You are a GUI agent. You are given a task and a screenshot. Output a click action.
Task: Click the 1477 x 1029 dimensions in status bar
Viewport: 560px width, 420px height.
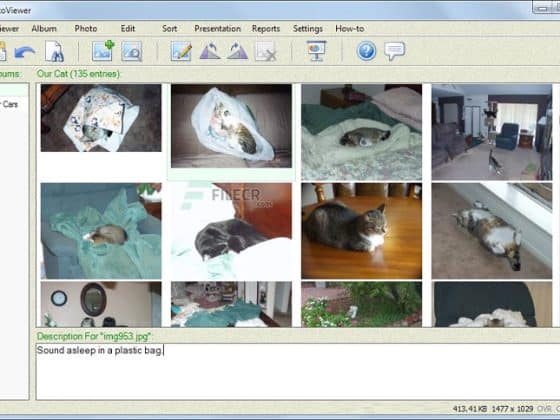pos(512,409)
